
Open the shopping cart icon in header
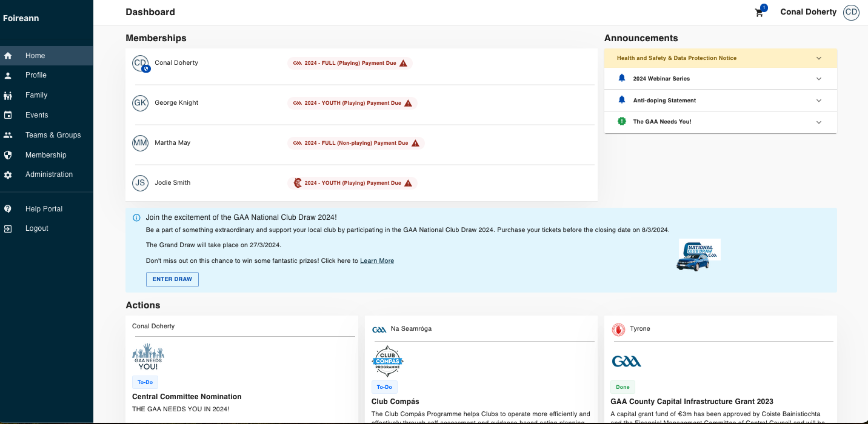click(x=760, y=12)
